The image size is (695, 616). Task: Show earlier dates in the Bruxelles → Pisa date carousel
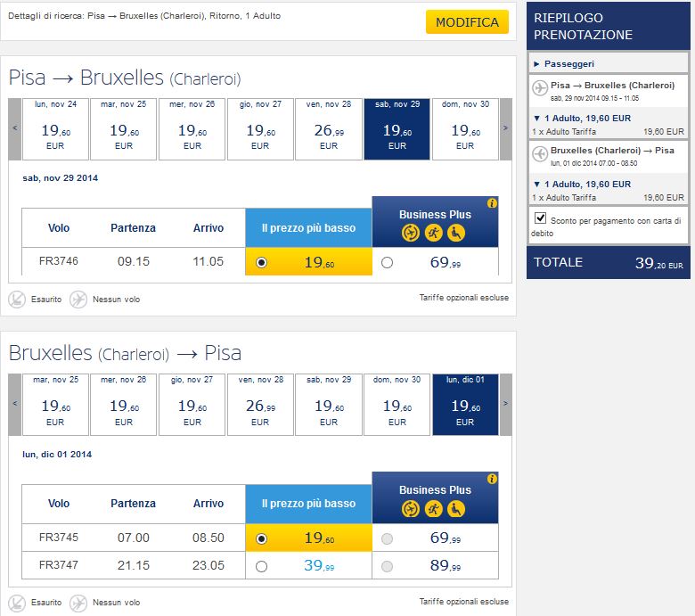[x=15, y=405]
